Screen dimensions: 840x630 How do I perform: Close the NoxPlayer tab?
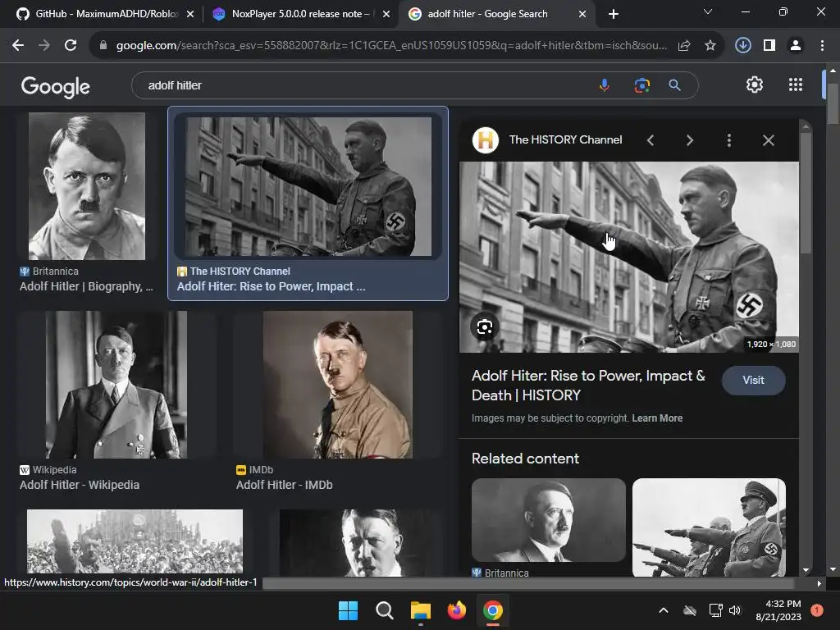pos(386,14)
